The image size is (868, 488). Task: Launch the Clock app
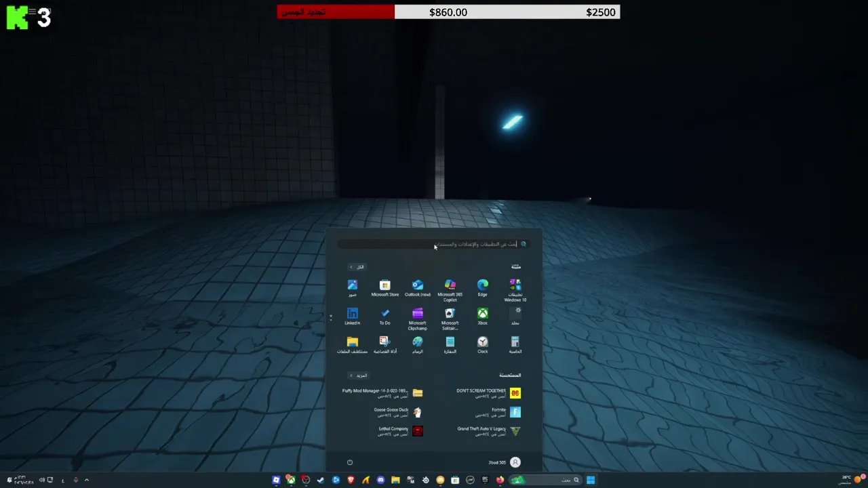[x=482, y=346]
